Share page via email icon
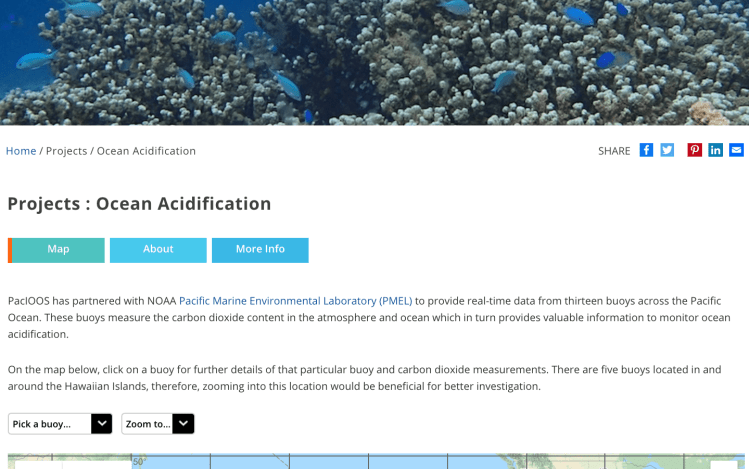The height and width of the screenshot is (469, 749). pyautogui.click(x=736, y=150)
